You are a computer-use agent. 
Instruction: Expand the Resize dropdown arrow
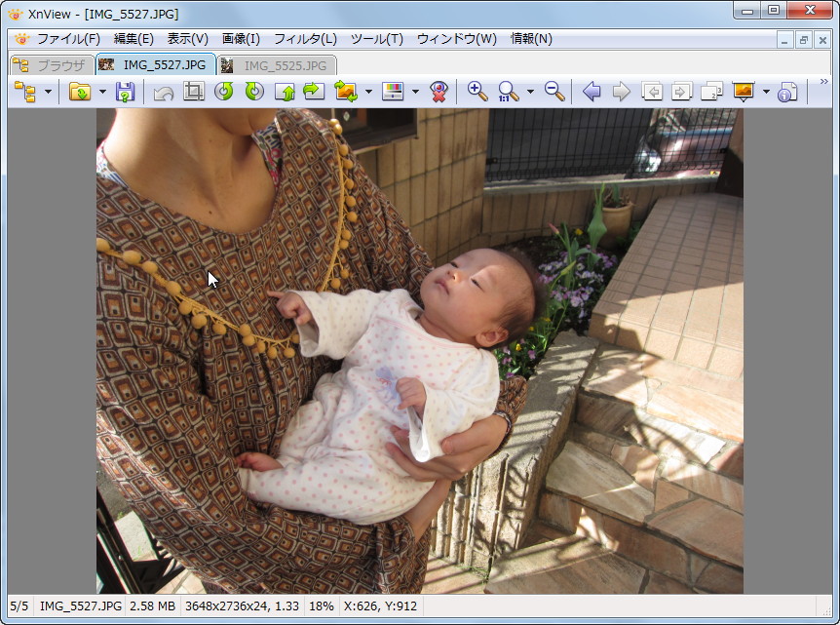[x=368, y=92]
